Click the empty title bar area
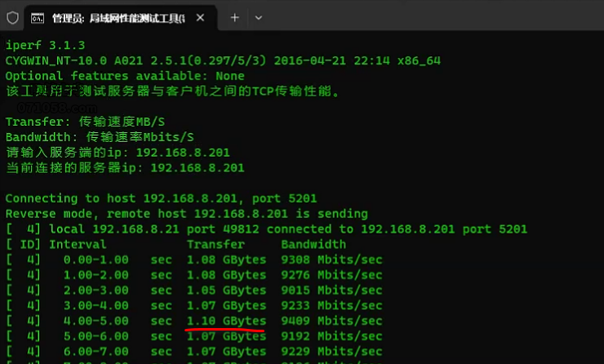604x364 pixels. click(433, 17)
